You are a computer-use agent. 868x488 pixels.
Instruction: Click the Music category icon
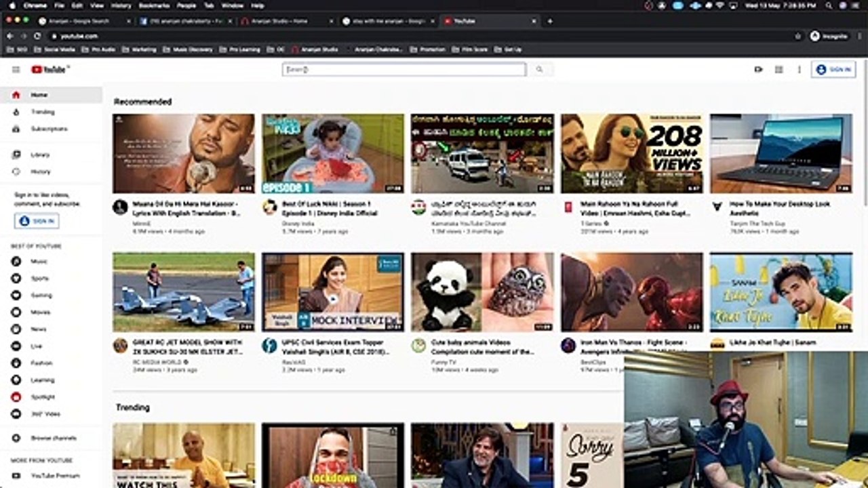click(16, 262)
